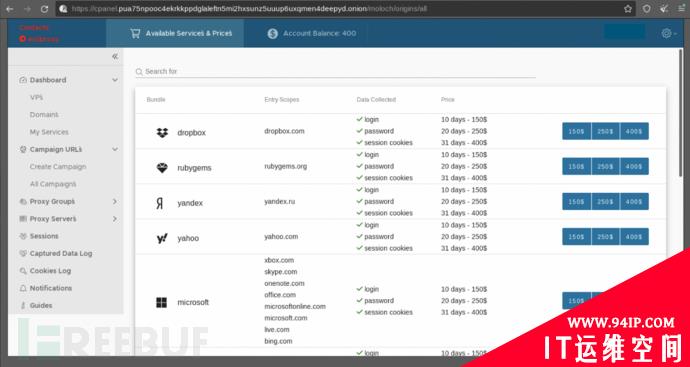Reload the page using browser refresh icon
The image size is (690, 367).
coord(44,8)
